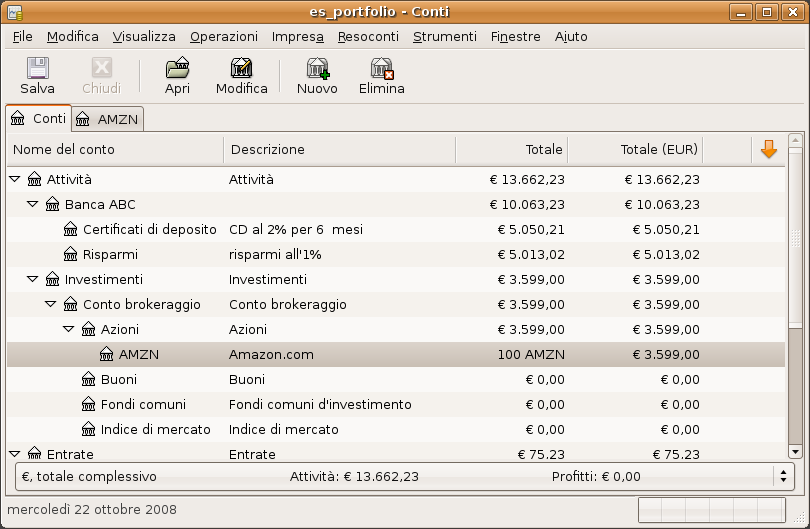Collapse the Investimenti branch
This screenshot has width=810, height=529.
click(x=33, y=279)
